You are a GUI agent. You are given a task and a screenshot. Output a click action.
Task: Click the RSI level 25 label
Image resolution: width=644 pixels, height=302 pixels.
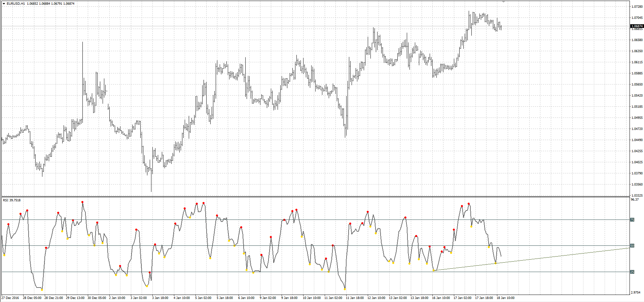coord(632,272)
